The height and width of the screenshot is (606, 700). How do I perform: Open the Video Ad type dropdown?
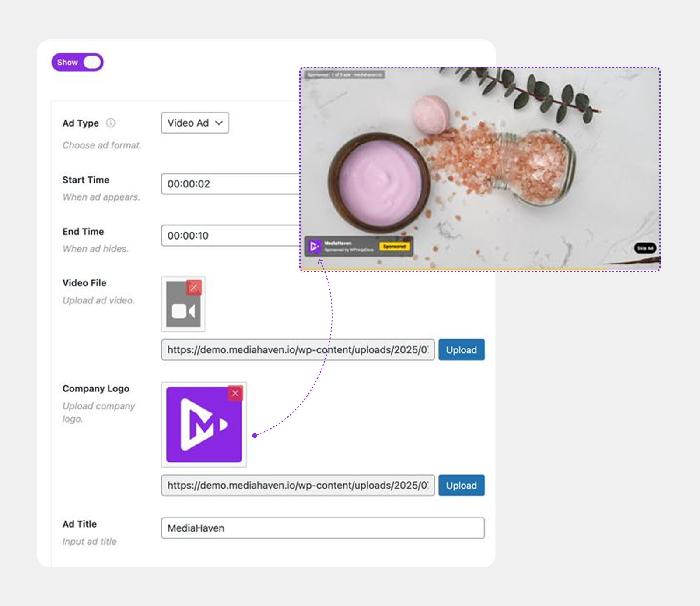click(195, 123)
